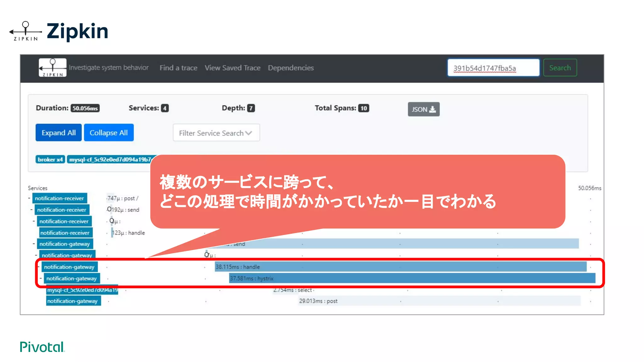Open the 123µ handle span

click(x=128, y=233)
